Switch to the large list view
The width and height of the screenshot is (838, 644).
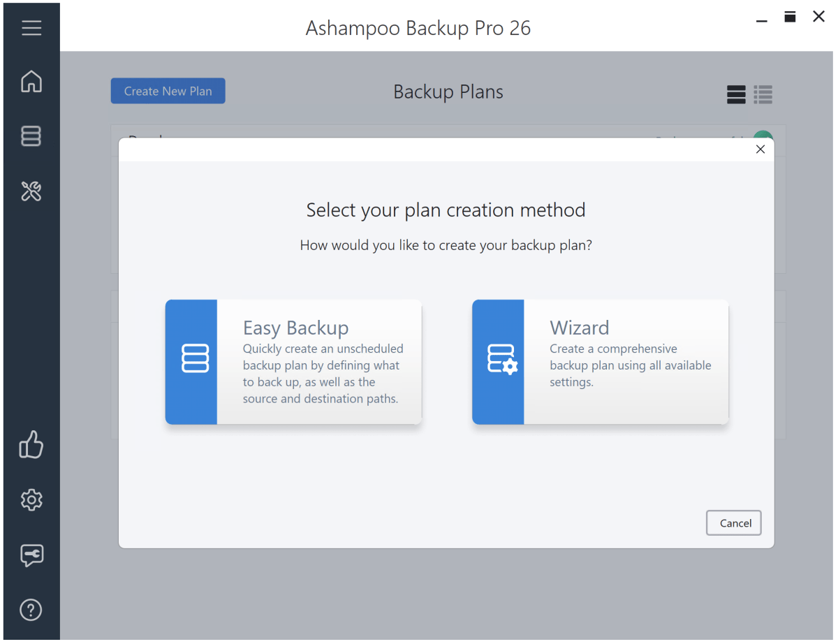pos(736,94)
